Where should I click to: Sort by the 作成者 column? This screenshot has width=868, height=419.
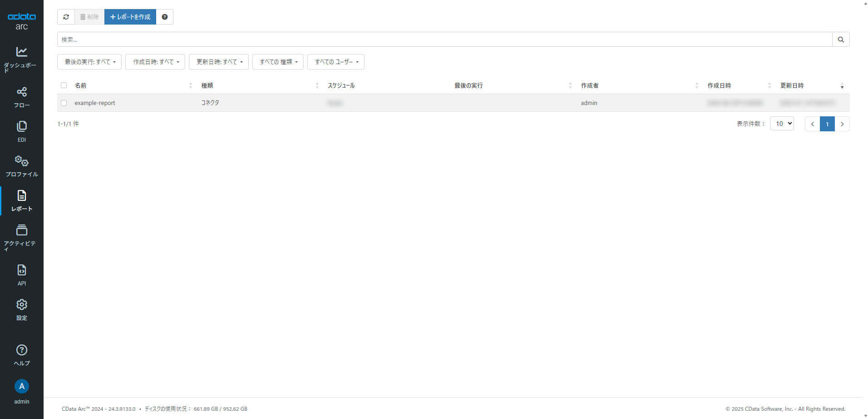(639, 85)
